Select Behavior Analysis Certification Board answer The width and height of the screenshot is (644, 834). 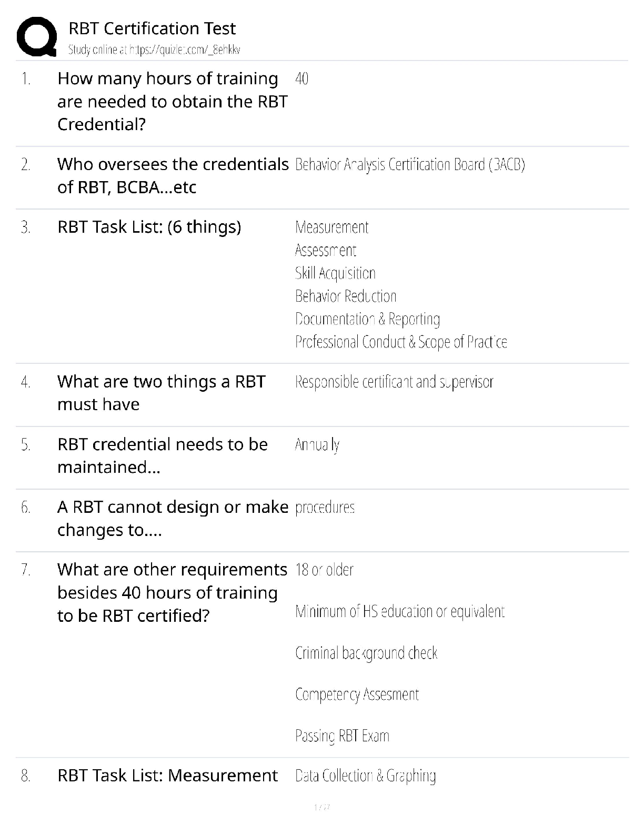coord(409,165)
